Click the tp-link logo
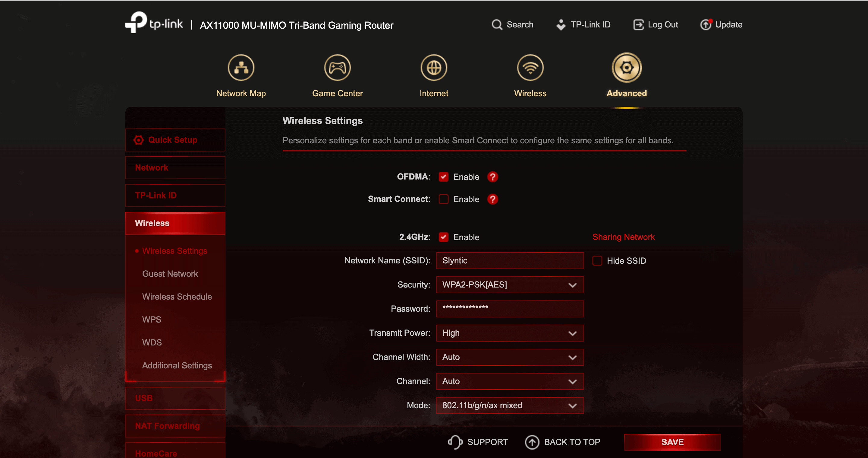Viewport: 868px width, 458px height. click(x=154, y=23)
